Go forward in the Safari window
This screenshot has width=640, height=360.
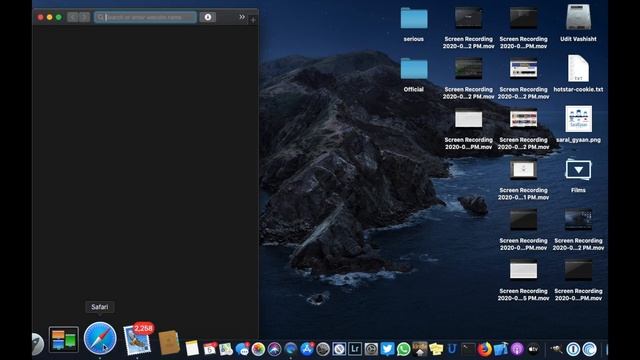[x=84, y=17]
